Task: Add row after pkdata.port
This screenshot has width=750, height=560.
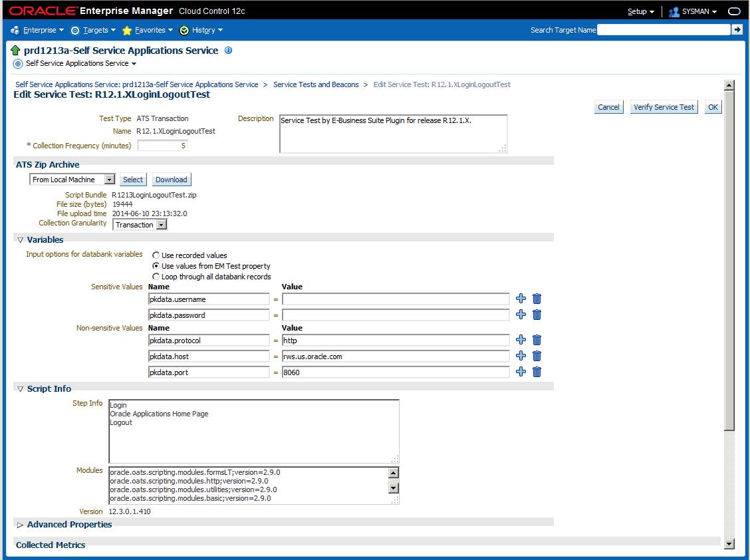Action: click(x=521, y=372)
